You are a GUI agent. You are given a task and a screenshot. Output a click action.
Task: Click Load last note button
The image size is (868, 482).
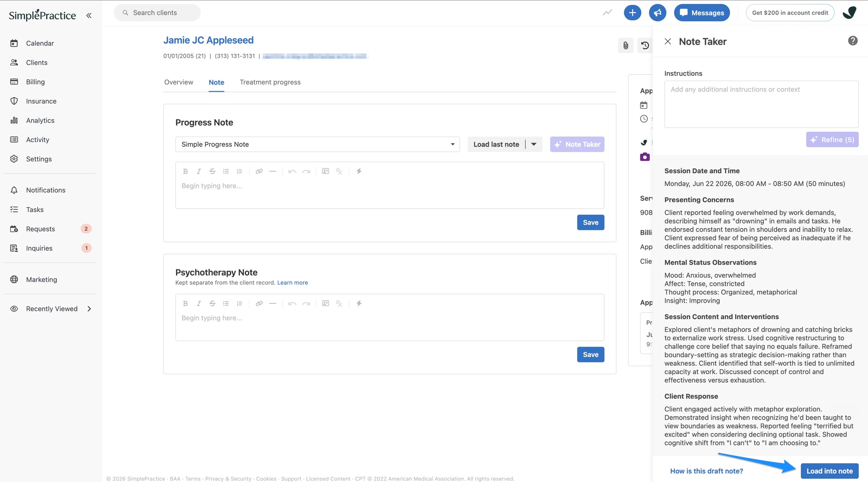tap(496, 144)
